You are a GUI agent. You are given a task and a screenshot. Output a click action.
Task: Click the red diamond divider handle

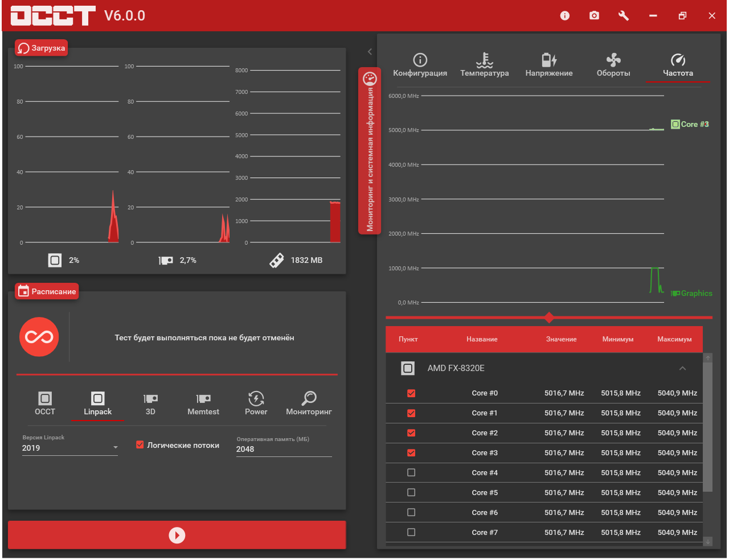(x=549, y=317)
